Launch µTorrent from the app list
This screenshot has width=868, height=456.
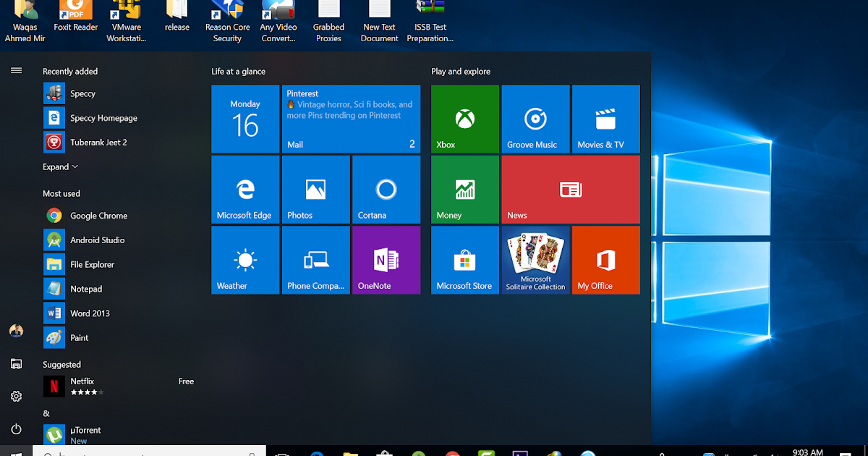pyautogui.click(x=119, y=434)
